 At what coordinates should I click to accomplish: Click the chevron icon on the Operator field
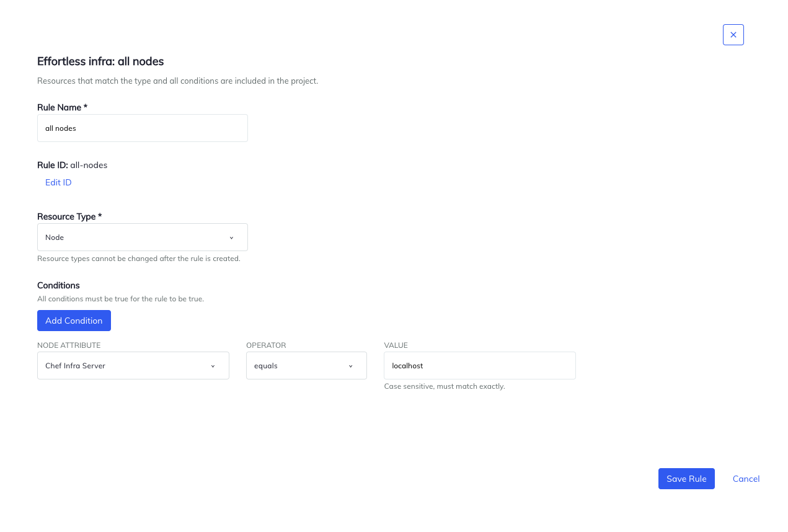pyautogui.click(x=350, y=365)
